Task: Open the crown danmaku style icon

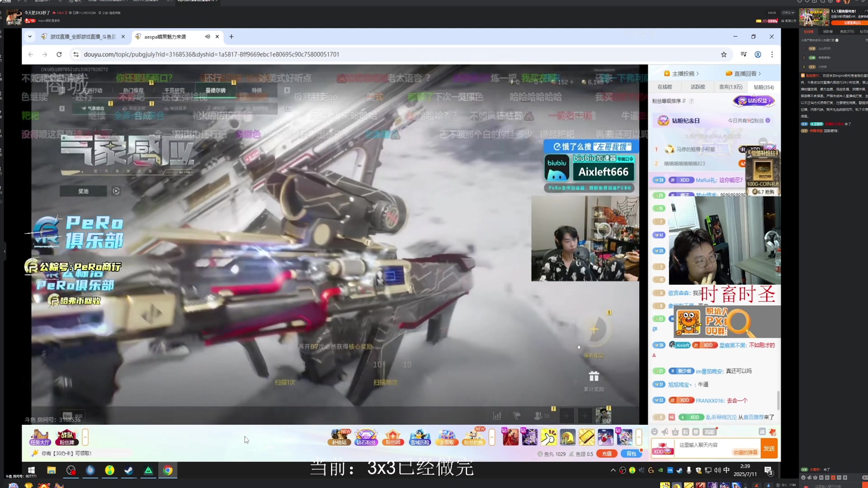Action: click(x=675, y=432)
